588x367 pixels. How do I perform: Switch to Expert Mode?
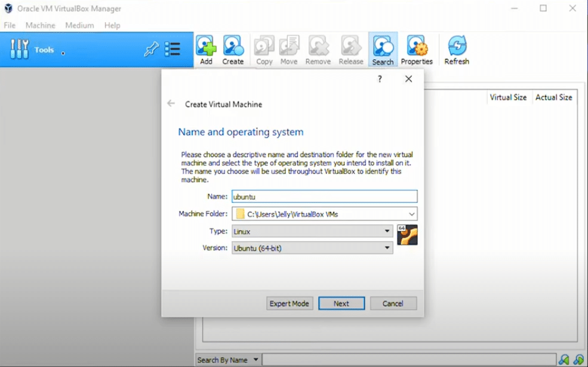point(290,303)
